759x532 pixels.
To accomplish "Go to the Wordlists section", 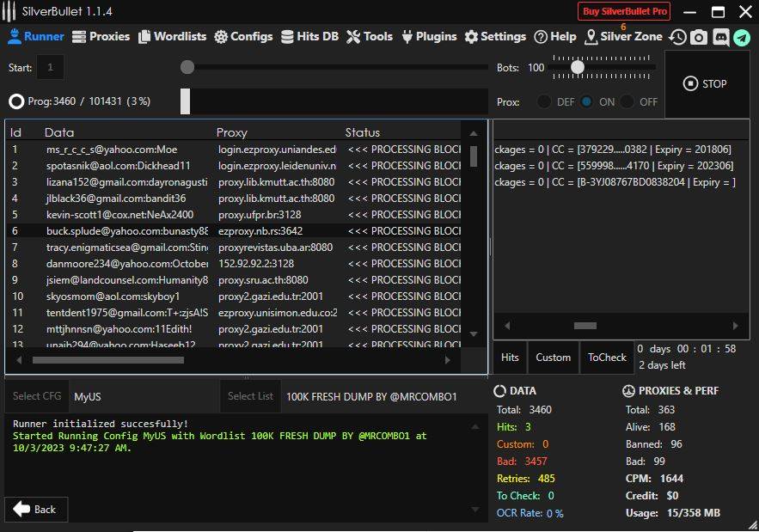I will pos(172,36).
